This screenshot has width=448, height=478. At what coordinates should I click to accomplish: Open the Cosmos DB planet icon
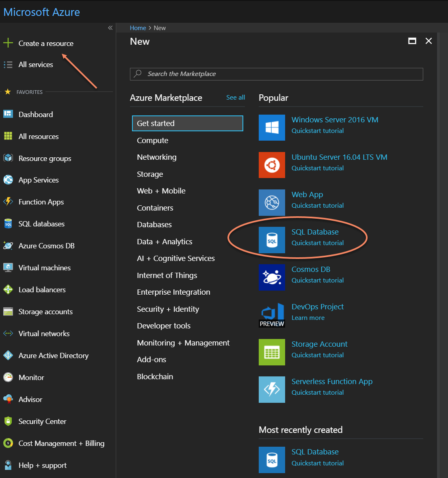(x=272, y=277)
